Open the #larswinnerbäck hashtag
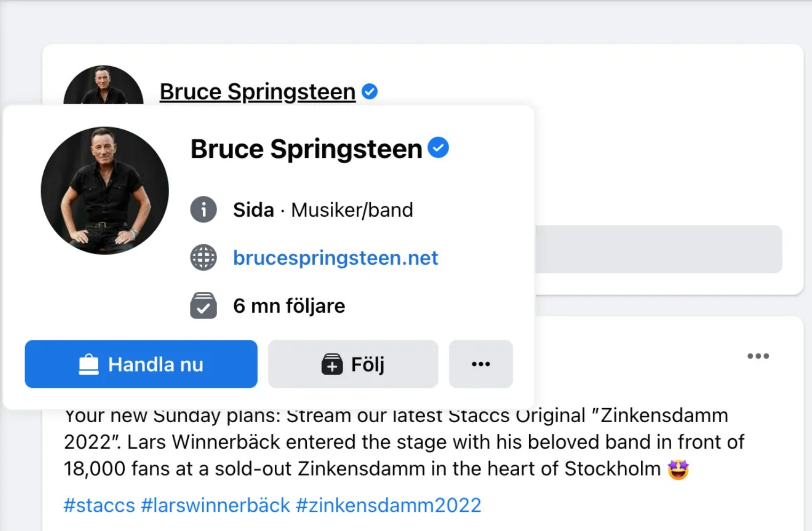This screenshot has width=812, height=531. tap(216, 505)
